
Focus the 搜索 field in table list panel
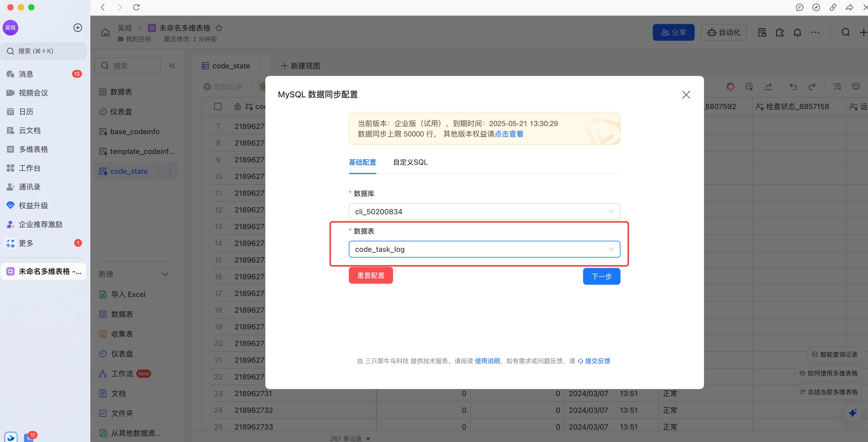128,66
